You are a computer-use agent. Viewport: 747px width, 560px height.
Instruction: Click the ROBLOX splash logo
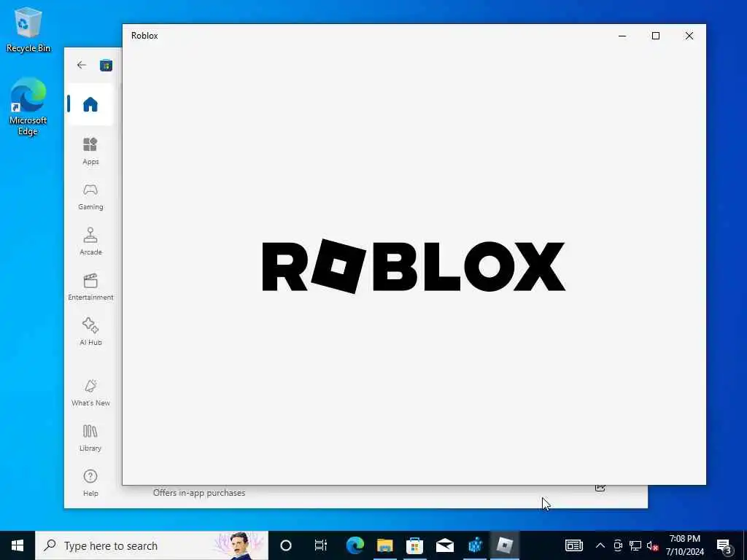pos(414,266)
